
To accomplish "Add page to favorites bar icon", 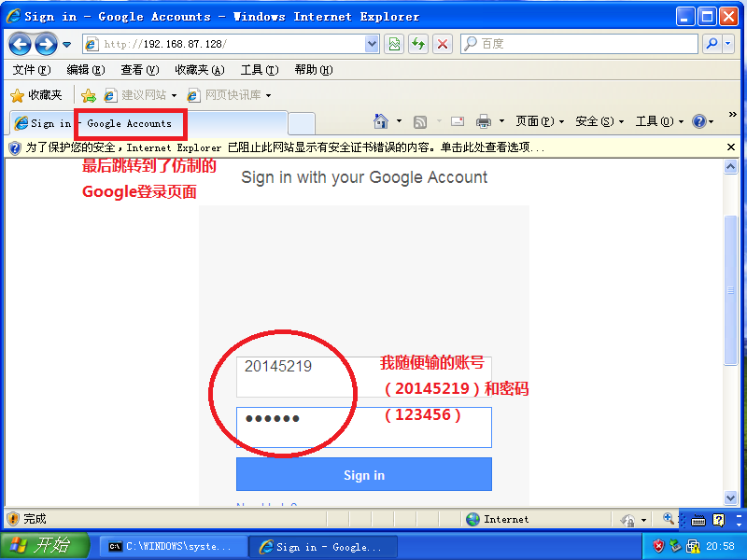I will click(89, 96).
